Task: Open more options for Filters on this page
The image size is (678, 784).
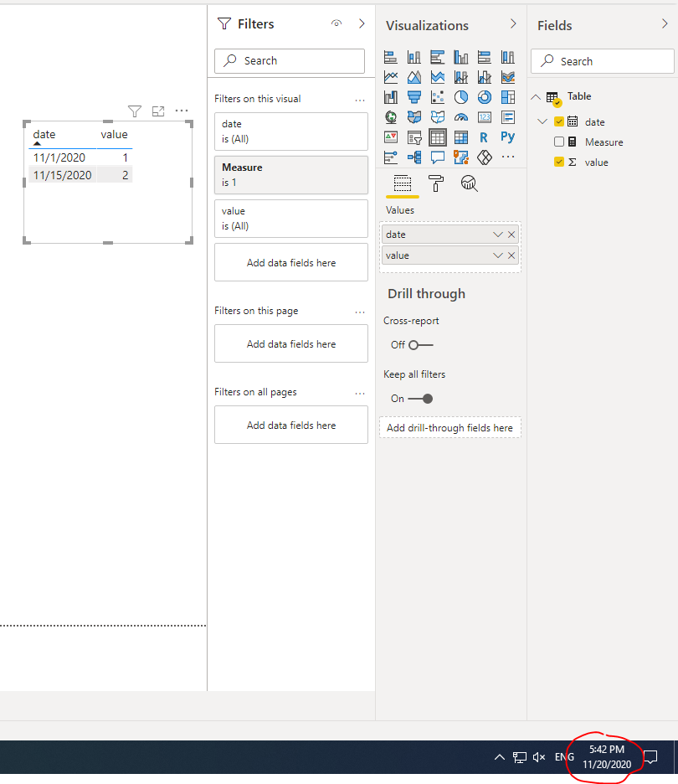Action: pos(360,312)
